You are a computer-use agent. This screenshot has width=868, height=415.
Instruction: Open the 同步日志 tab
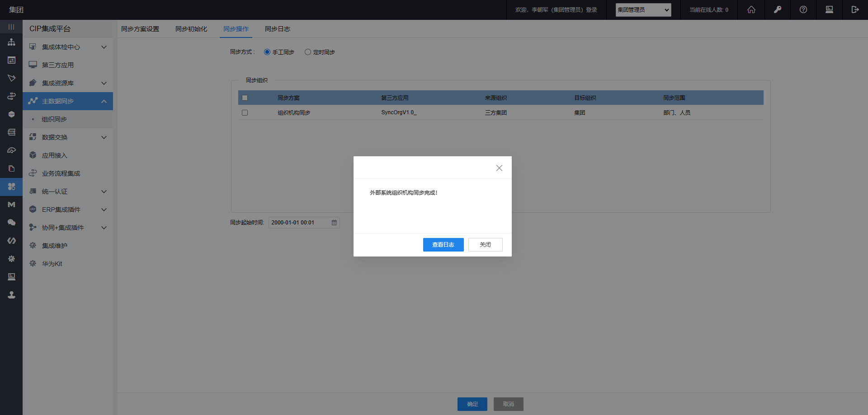pyautogui.click(x=278, y=29)
